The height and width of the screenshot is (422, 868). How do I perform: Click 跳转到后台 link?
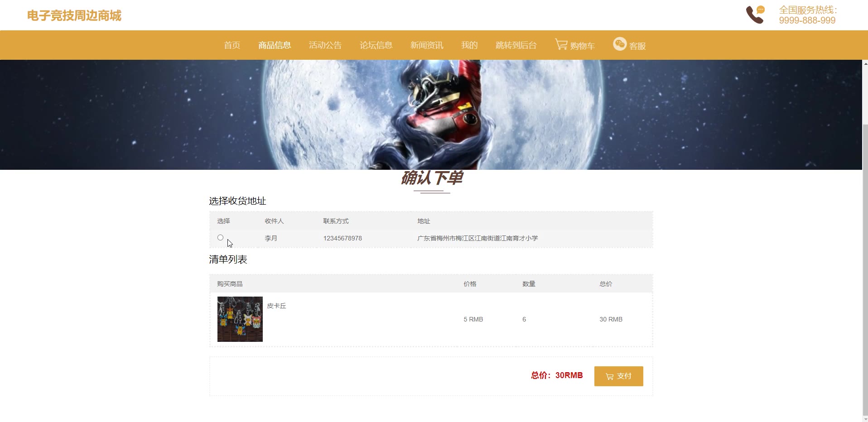[516, 45]
